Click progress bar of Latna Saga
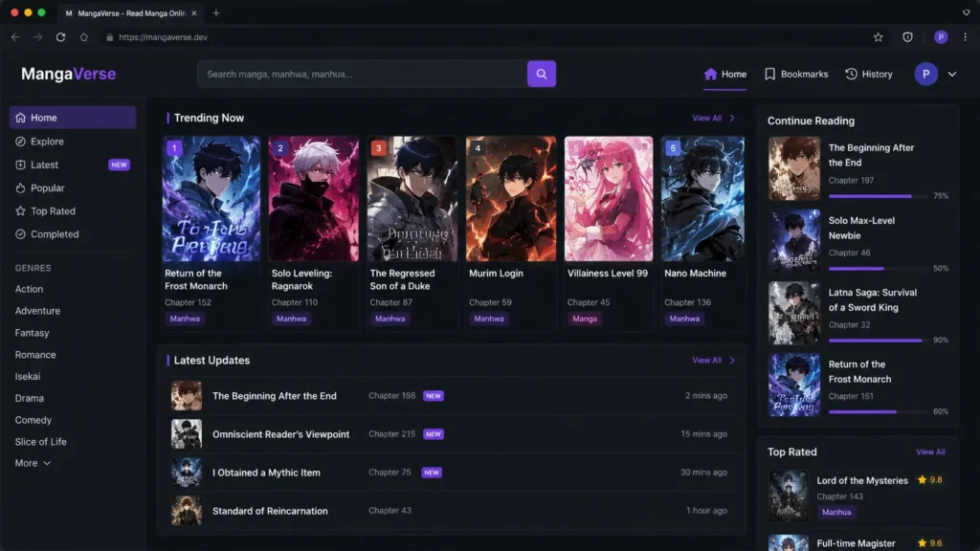 pyautogui.click(x=879, y=341)
